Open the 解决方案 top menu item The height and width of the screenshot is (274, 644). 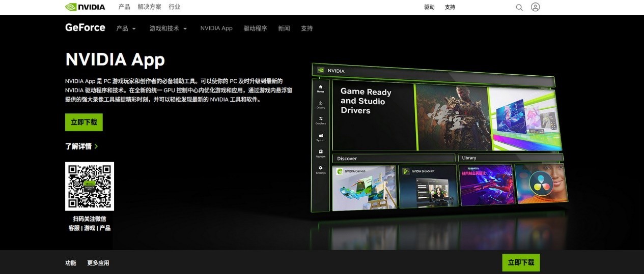coord(149,7)
